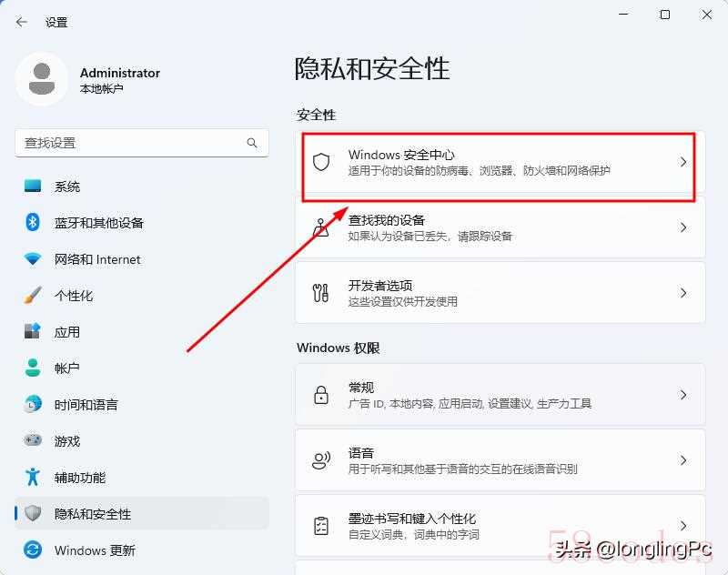
Task: Minimize the 设置 window
Action: coord(623,15)
